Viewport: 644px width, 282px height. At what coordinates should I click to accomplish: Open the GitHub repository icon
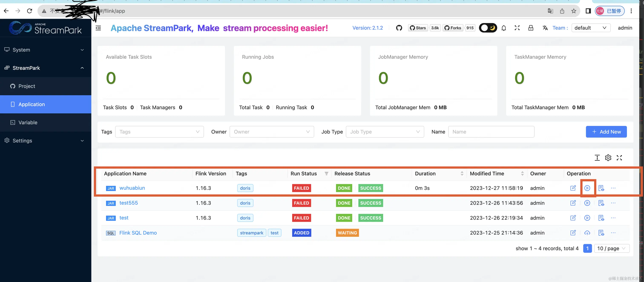[399, 28]
